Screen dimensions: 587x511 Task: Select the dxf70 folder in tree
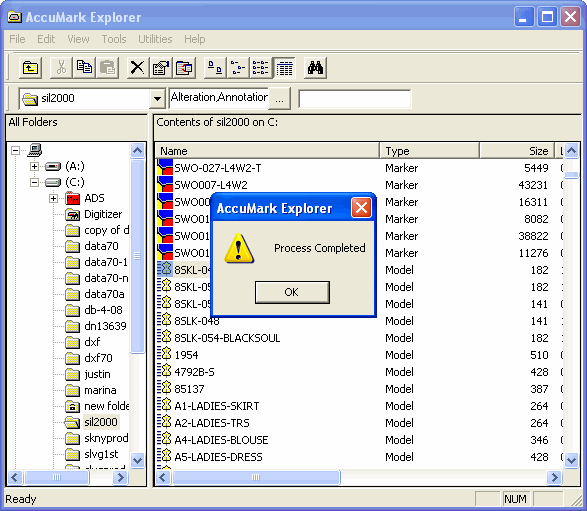click(98, 358)
